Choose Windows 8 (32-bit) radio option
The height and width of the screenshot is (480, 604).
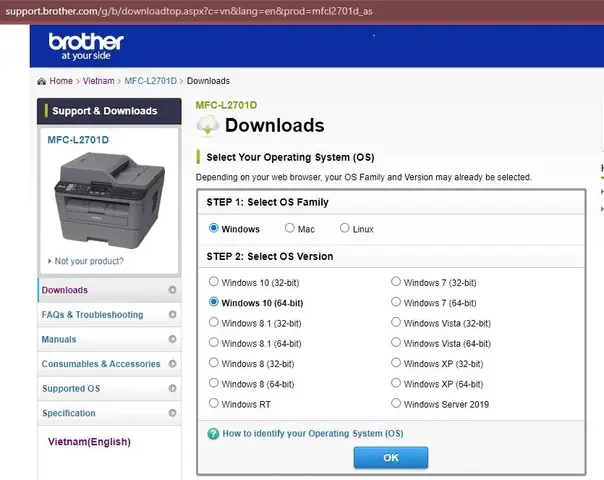[x=213, y=363]
